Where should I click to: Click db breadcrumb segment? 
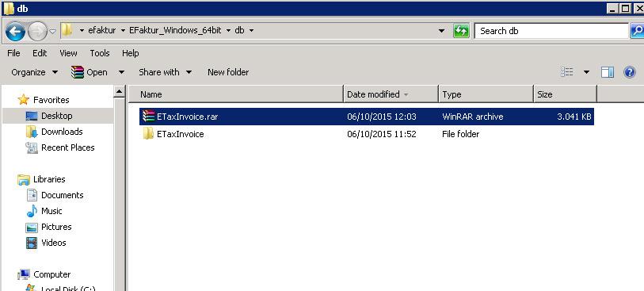click(239, 30)
